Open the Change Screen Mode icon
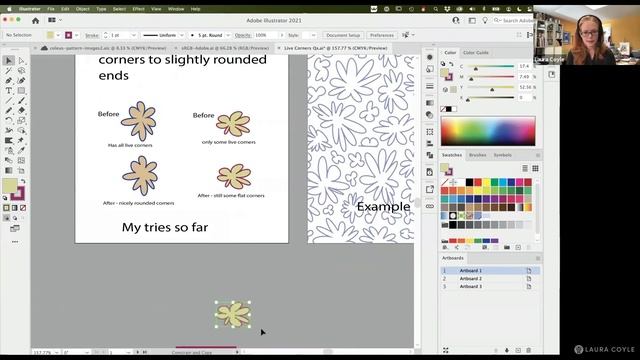 coord(15,229)
